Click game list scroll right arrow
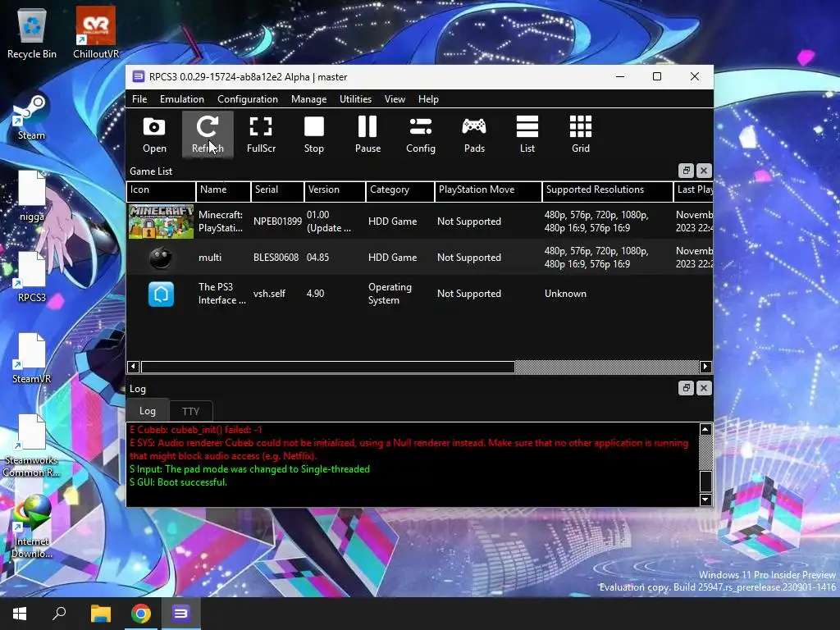The height and width of the screenshot is (630, 840). (x=705, y=367)
